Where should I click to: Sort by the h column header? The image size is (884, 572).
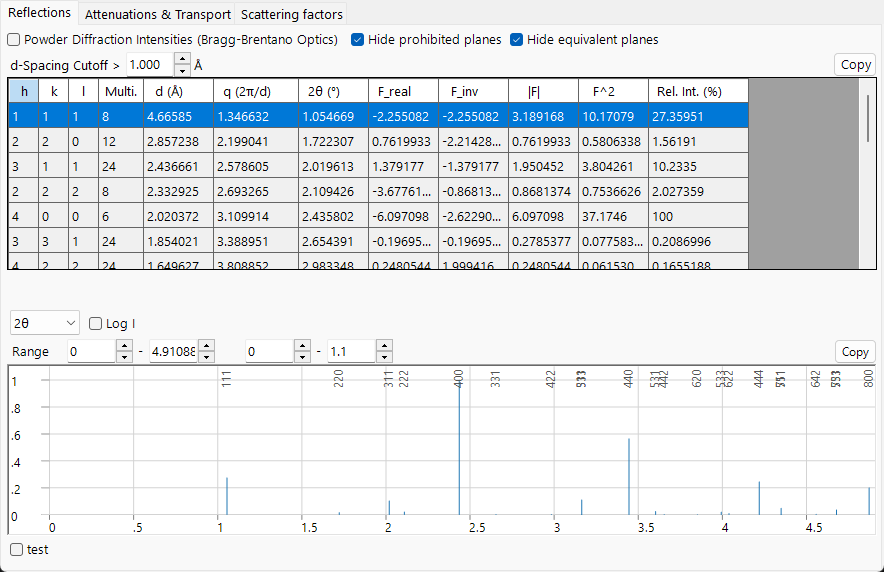click(x=24, y=91)
